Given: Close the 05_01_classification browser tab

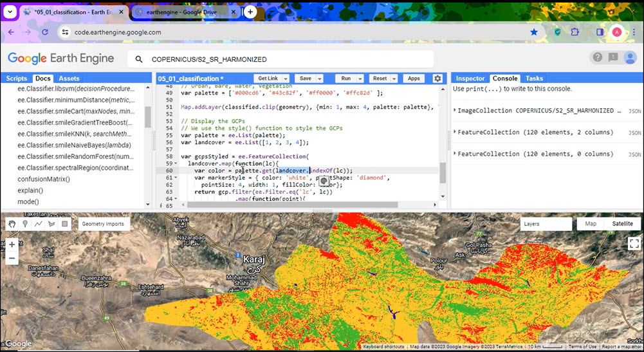Looking at the screenshot, I should 121,12.
